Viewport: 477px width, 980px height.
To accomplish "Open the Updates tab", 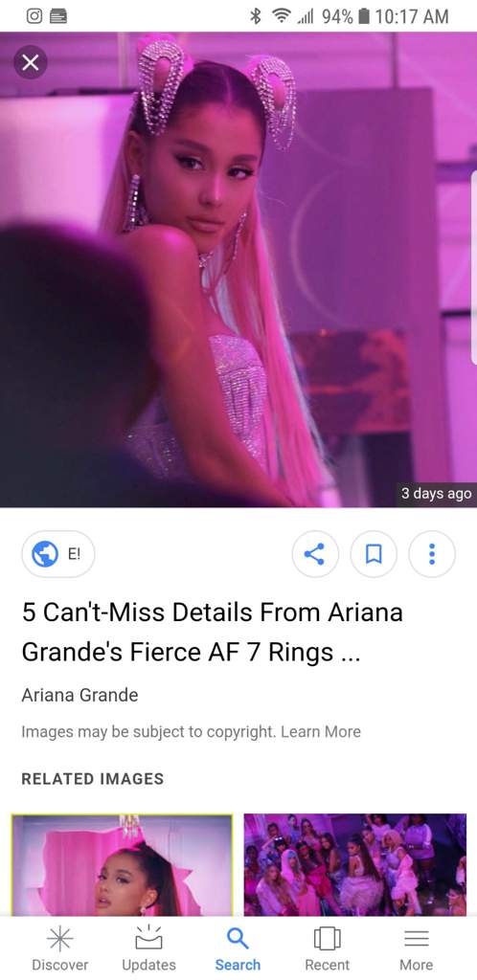I will [148, 948].
